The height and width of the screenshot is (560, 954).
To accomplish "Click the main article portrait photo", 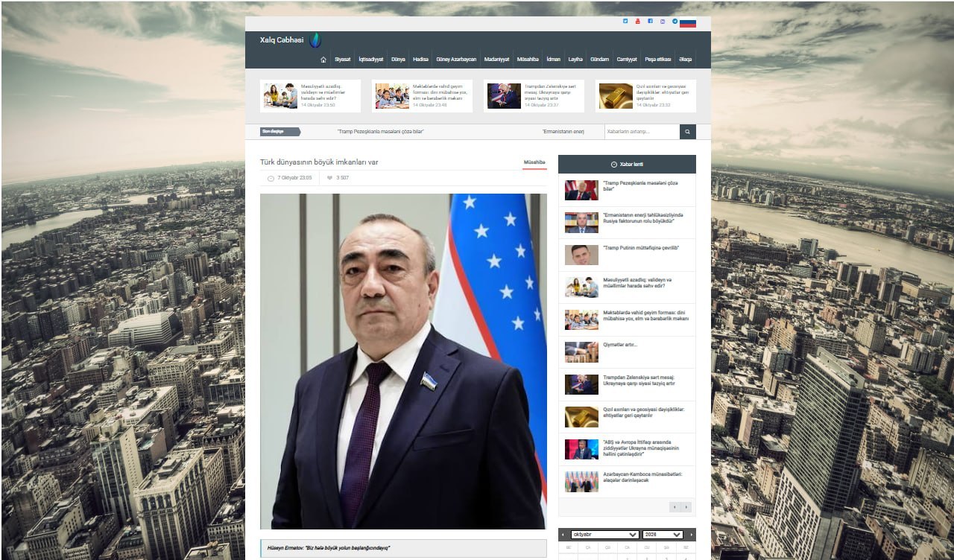I will [x=403, y=361].
